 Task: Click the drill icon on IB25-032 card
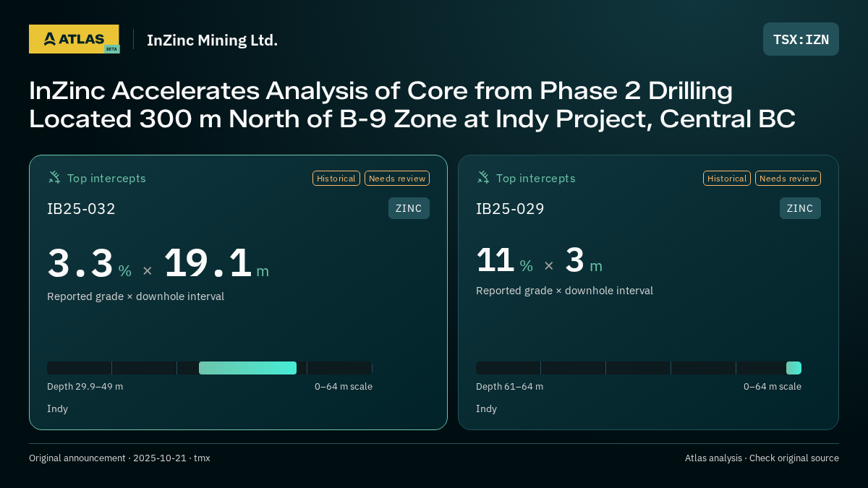click(54, 177)
